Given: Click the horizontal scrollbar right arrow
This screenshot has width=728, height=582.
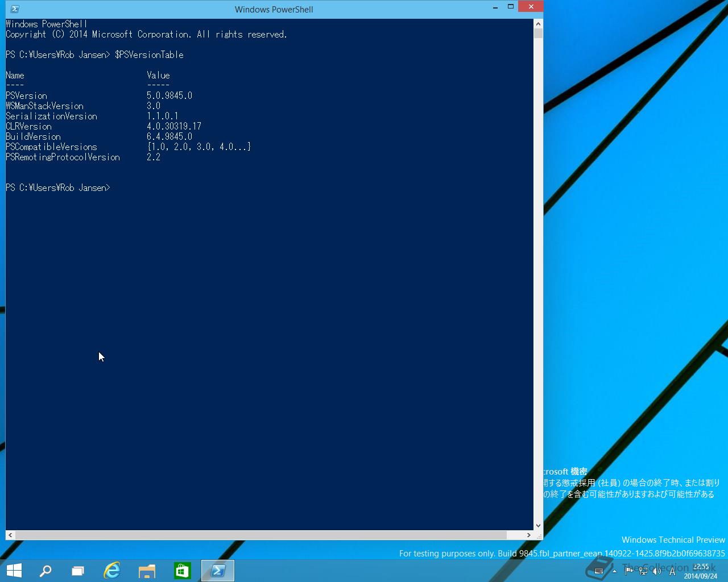Looking at the screenshot, I should pyautogui.click(x=529, y=535).
